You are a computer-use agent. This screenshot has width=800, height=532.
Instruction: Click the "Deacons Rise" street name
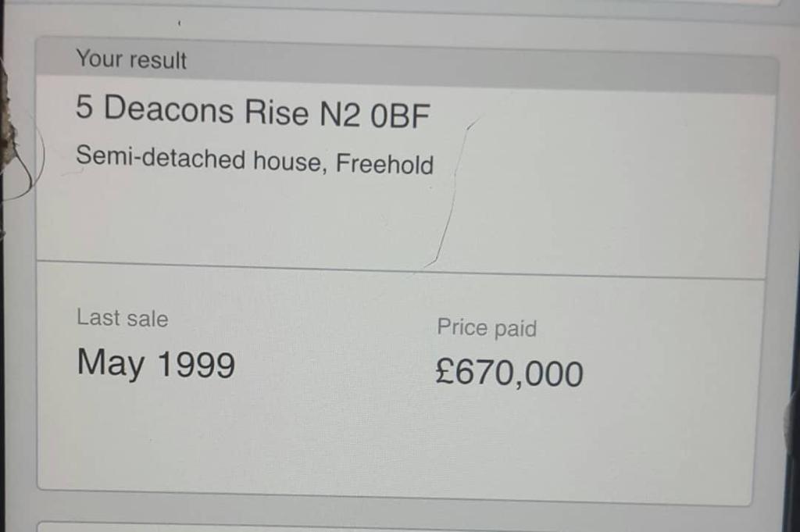207,112
